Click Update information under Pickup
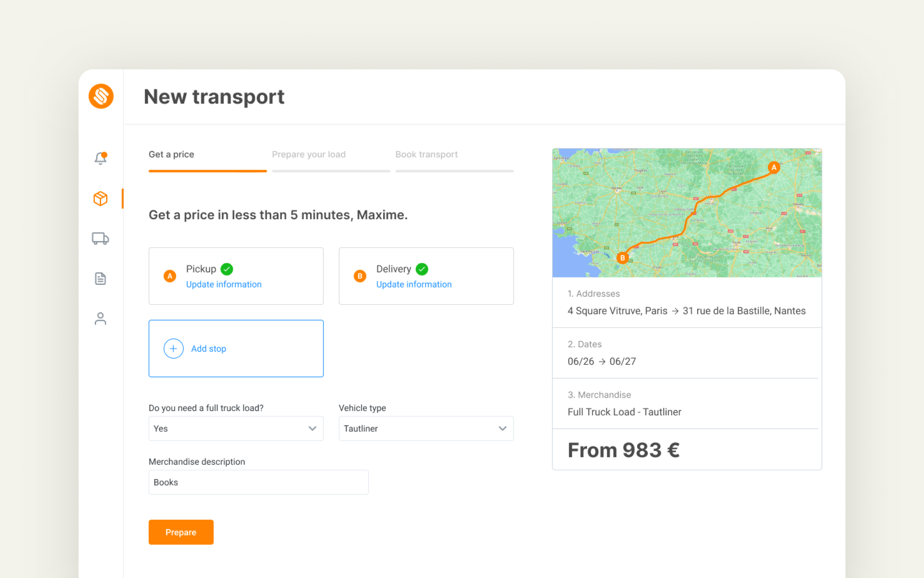 [224, 284]
